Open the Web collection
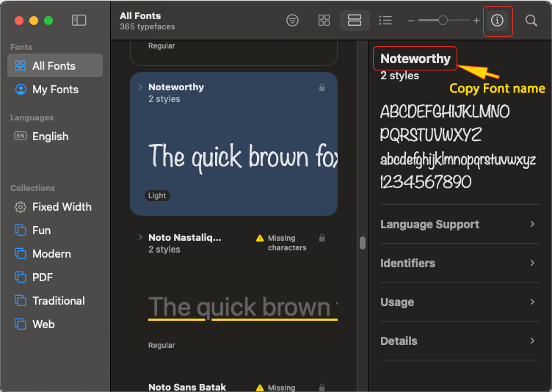This screenshot has width=552, height=392. 55,324
